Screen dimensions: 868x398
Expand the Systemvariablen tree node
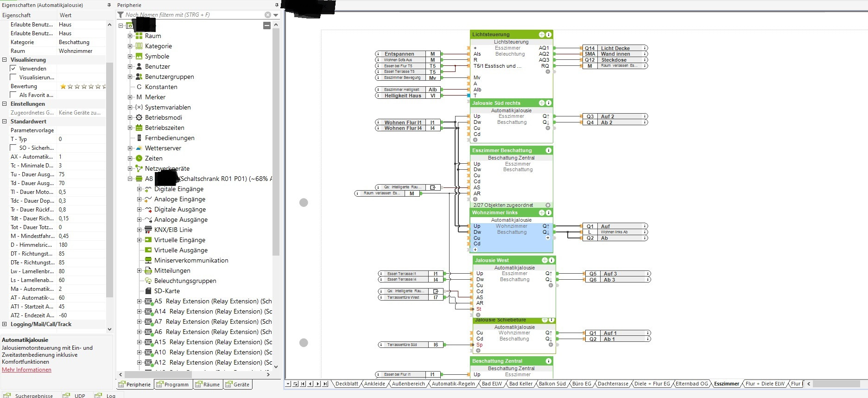(130, 107)
